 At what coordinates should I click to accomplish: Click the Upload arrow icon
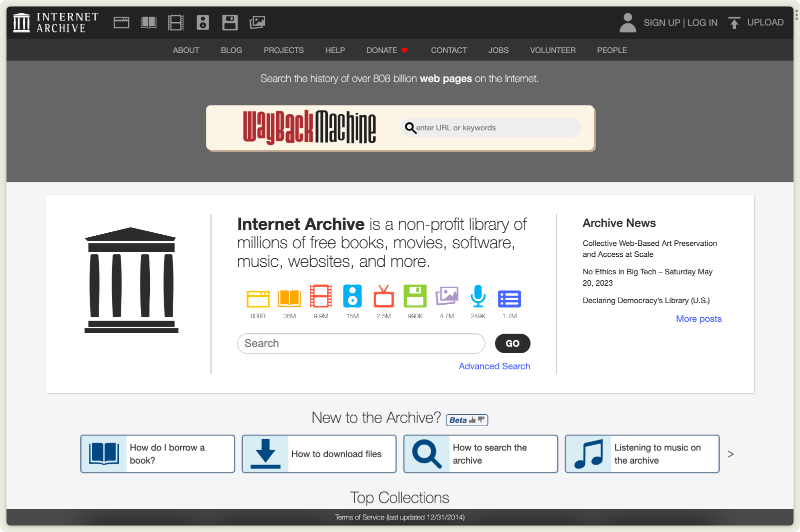[734, 22]
